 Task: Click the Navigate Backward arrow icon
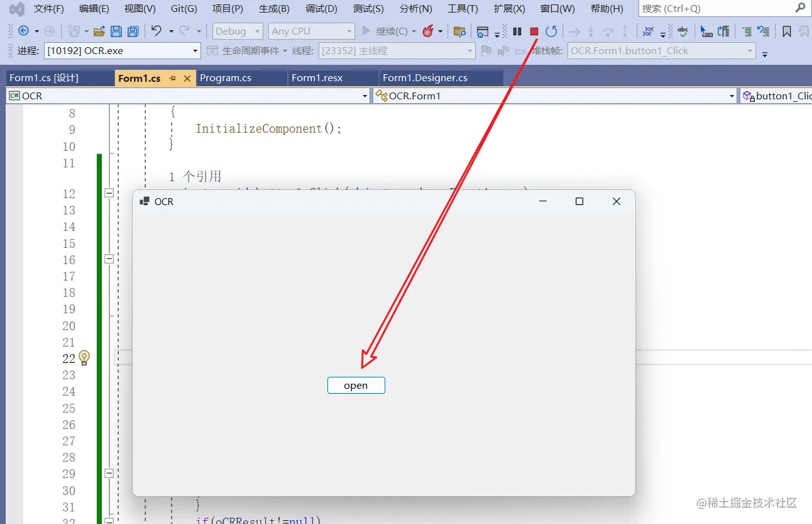[23, 31]
